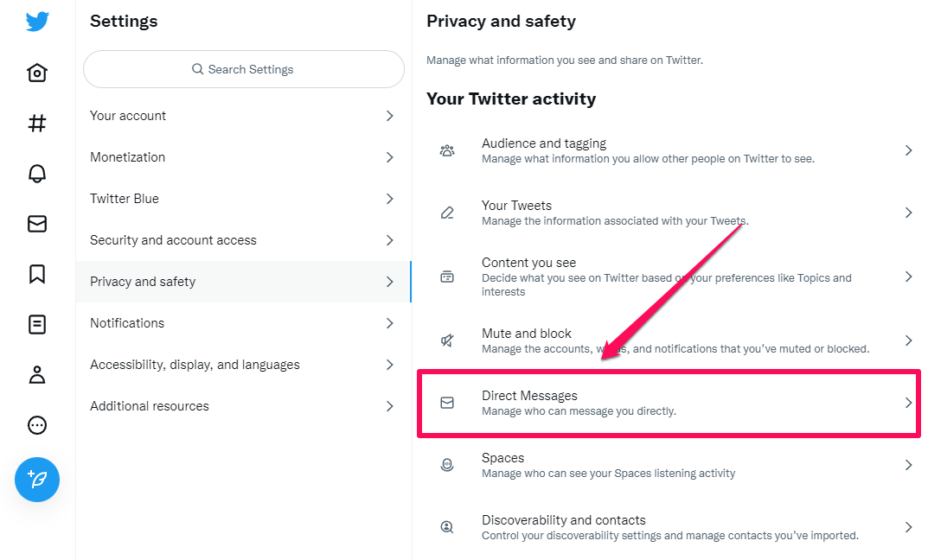Open the More options circle icon

click(x=36, y=424)
